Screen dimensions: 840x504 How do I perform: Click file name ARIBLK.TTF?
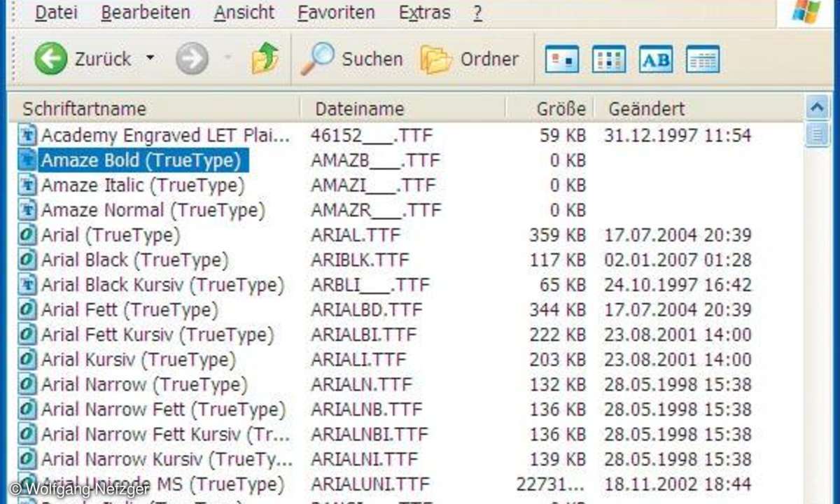pos(360,260)
